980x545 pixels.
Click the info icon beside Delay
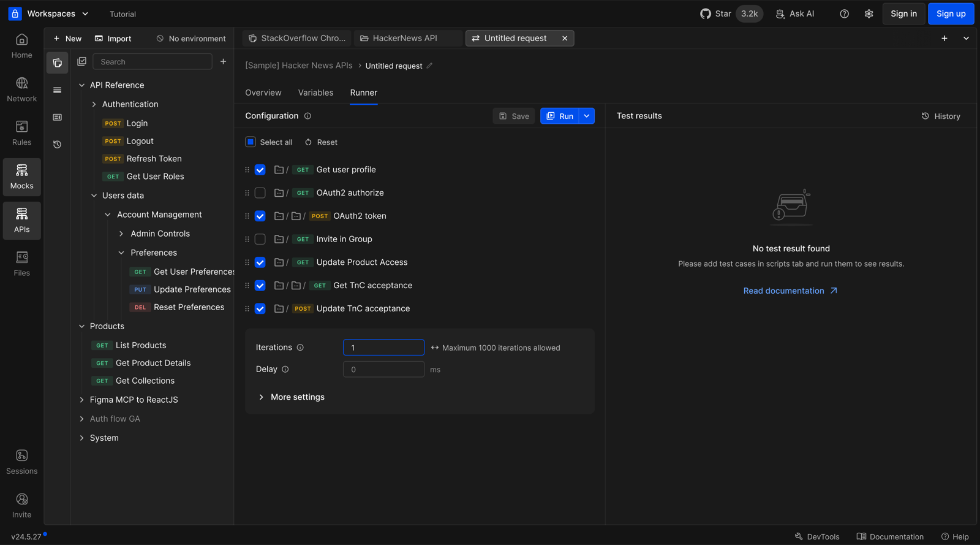point(285,369)
